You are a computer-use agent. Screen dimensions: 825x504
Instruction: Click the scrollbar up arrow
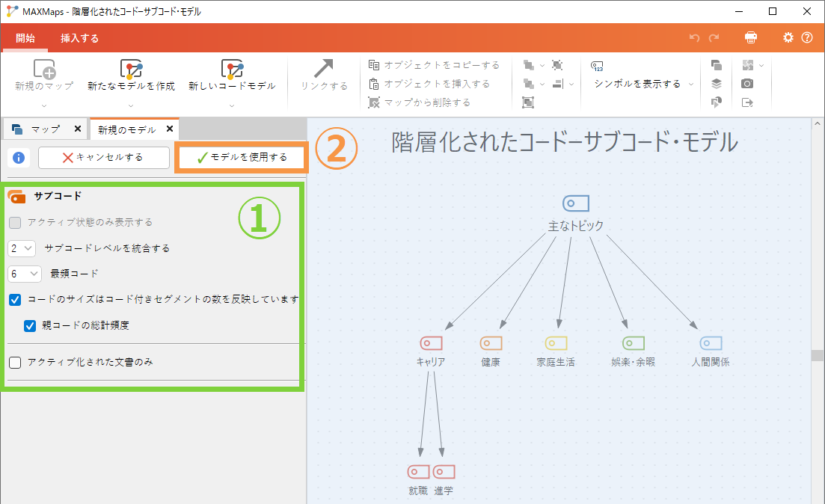click(817, 124)
